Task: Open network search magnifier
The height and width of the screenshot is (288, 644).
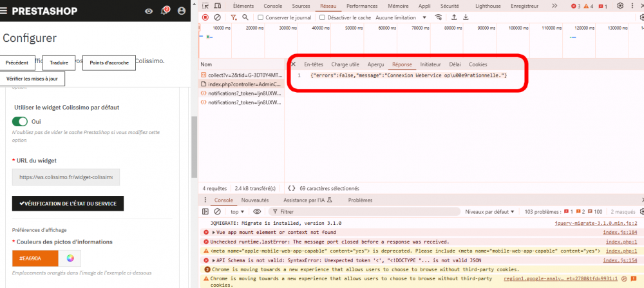Action: coord(245,17)
